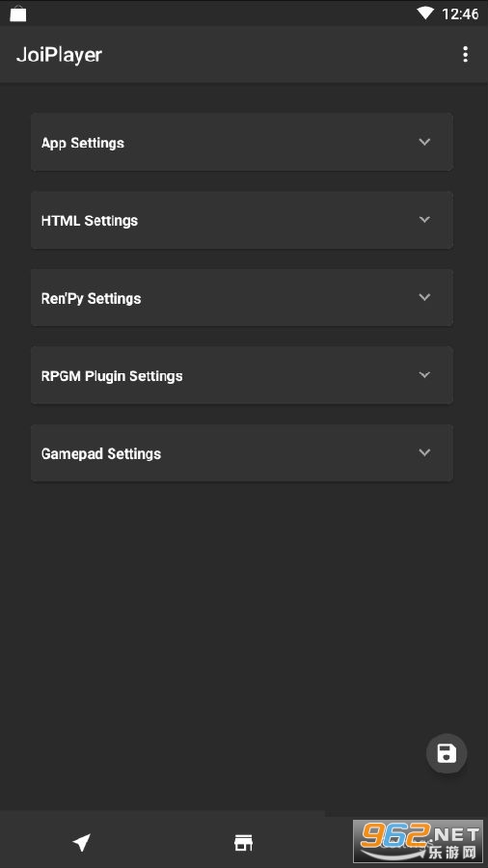Open the Ren'Py Settings section title

(91, 298)
